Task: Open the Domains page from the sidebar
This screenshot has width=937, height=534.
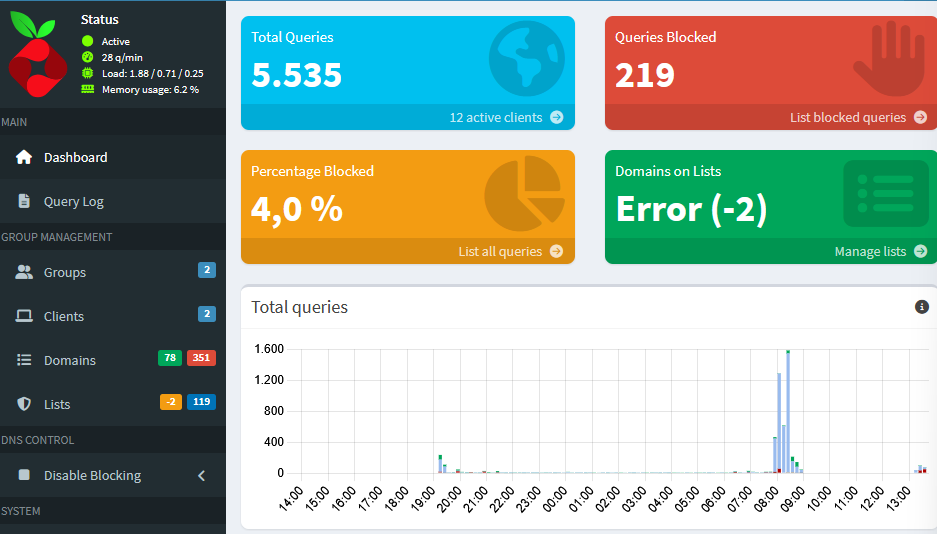Action: click(x=70, y=361)
